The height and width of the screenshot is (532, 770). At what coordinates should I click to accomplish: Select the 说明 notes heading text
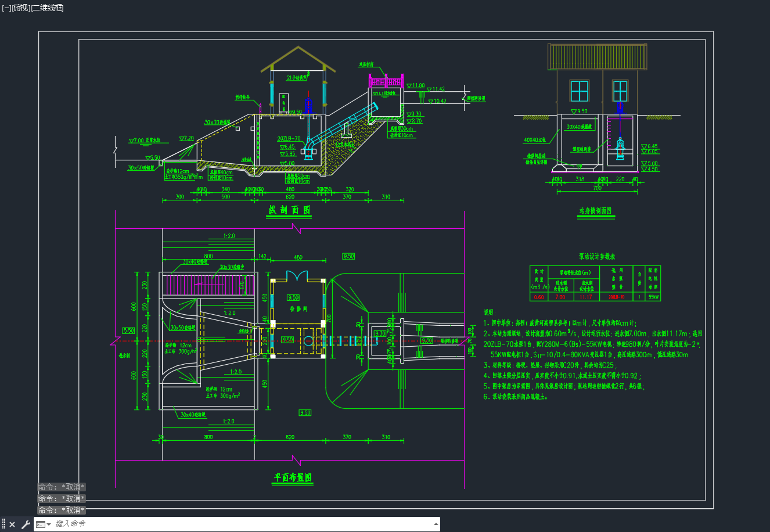click(x=490, y=312)
